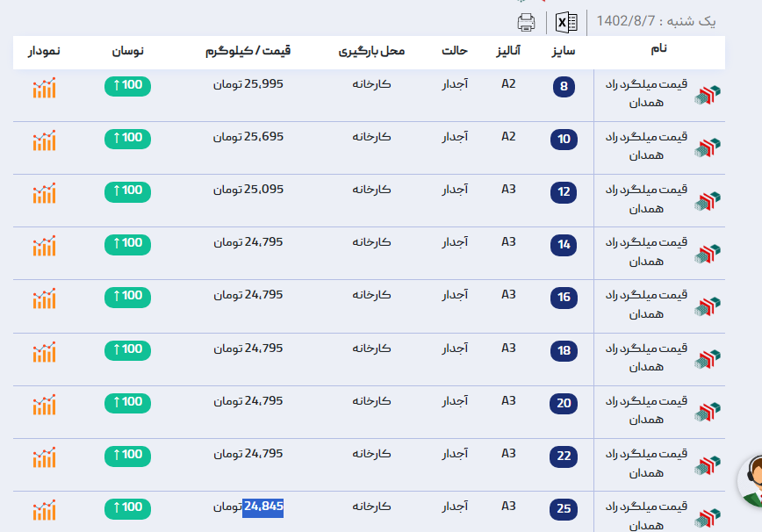The image size is (762, 532).
Task: Open price chart for size 25 rebar
Action: (x=44, y=510)
